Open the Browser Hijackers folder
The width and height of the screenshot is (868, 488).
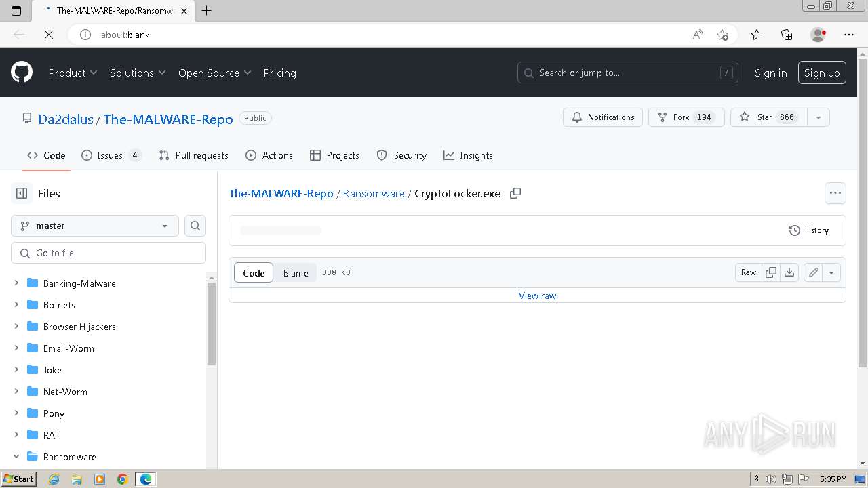click(x=79, y=326)
